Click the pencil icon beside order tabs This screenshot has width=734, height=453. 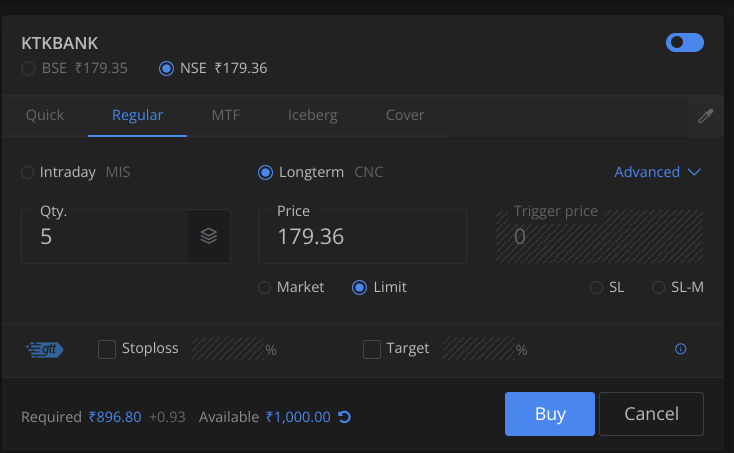coord(706,116)
